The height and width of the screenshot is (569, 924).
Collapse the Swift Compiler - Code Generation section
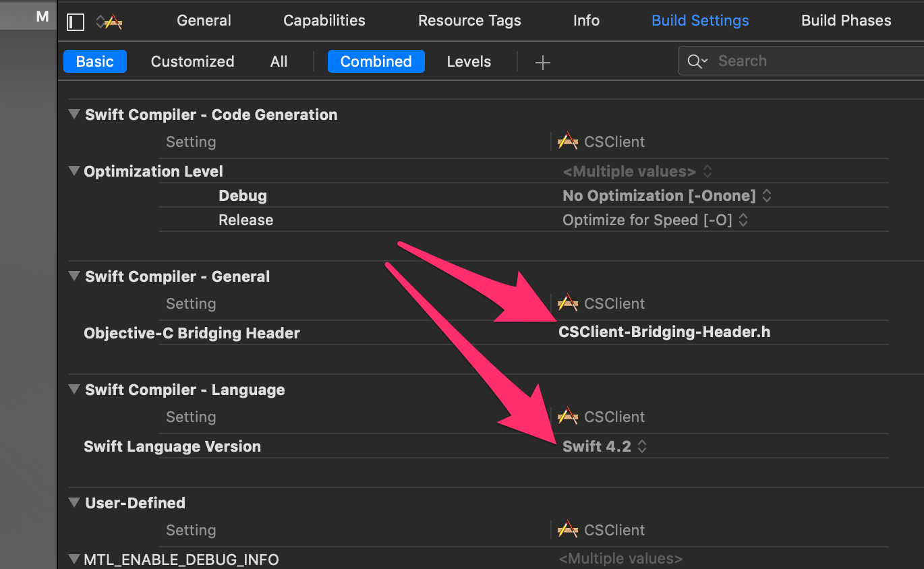pyautogui.click(x=74, y=114)
